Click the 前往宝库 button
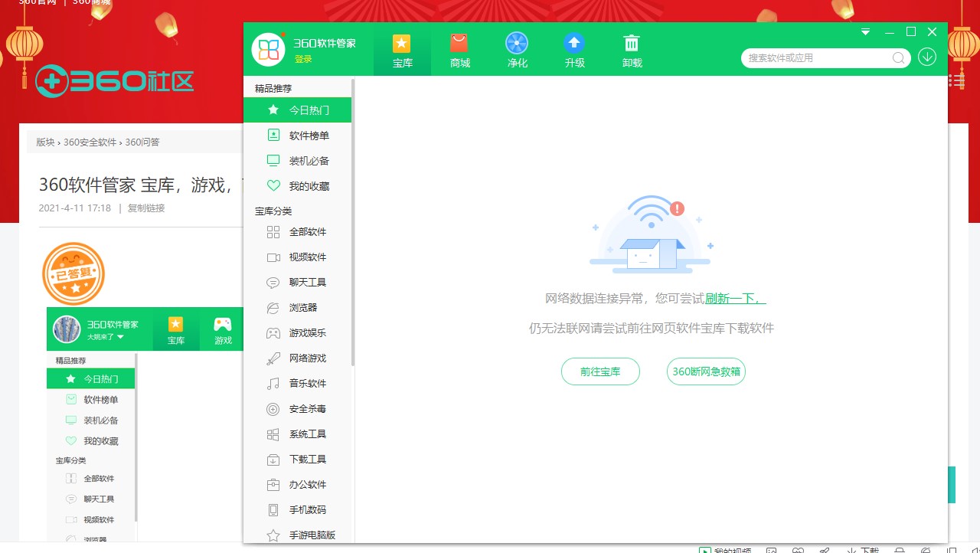The image size is (980, 553). tap(600, 371)
